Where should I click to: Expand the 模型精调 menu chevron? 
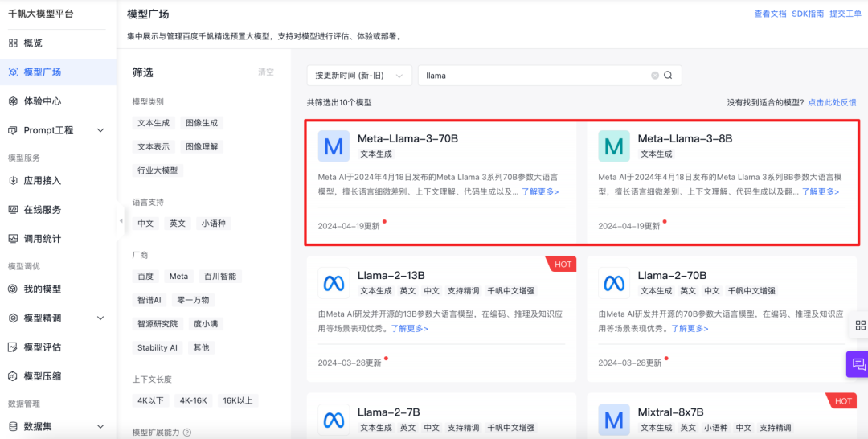[x=100, y=318]
